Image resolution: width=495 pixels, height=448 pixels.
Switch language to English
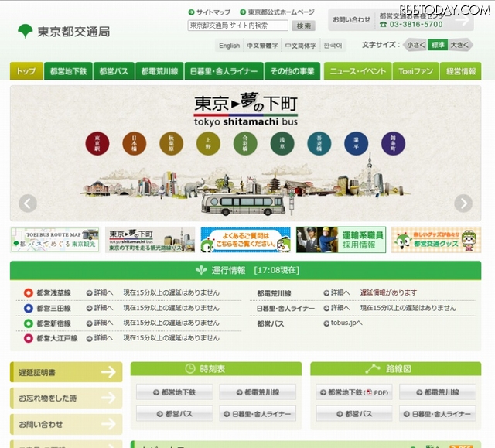229,46
